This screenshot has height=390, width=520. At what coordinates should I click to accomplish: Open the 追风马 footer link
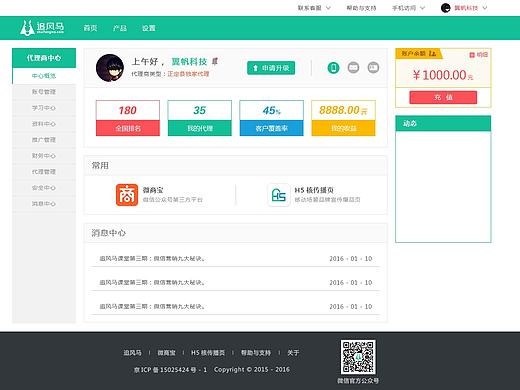[x=132, y=353]
